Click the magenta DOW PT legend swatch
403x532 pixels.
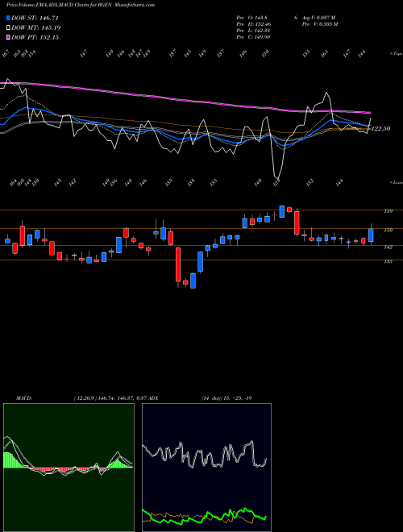tap(8, 37)
